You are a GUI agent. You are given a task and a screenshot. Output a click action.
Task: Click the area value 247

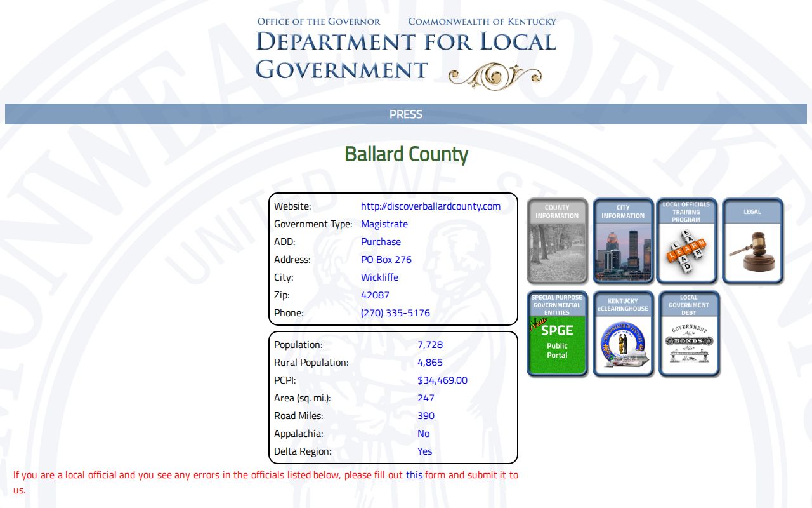(426, 398)
